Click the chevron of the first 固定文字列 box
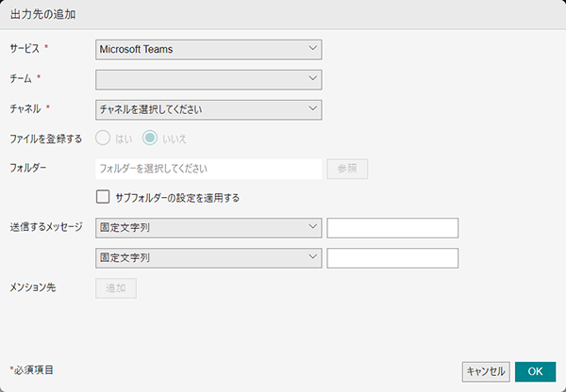This screenshot has height=392, width=566. pyautogui.click(x=312, y=226)
